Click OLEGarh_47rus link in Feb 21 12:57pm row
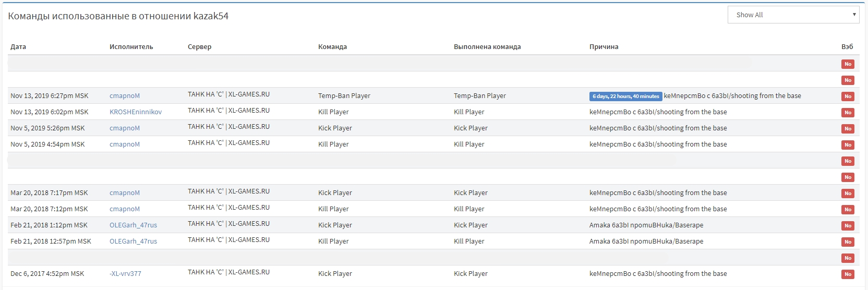Image resolution: width=868 pixels, height=290 pixels. (x=133, y=241)
